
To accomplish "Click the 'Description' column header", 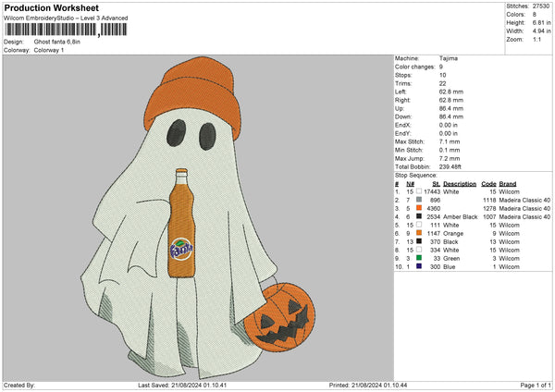I will click(x=460, y=184).
